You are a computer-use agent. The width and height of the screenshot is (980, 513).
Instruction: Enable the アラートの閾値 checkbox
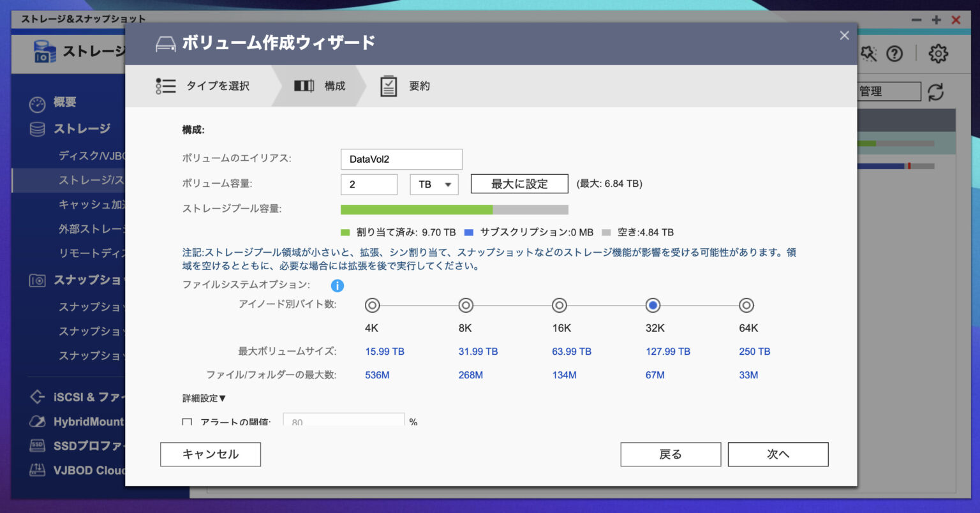click(x=186, y=422)
